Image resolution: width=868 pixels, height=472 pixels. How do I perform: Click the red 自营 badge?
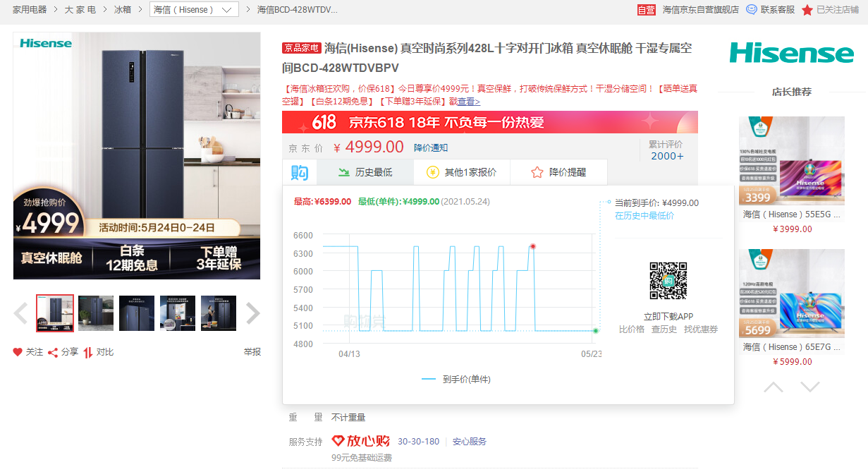(x=647, y=10)
